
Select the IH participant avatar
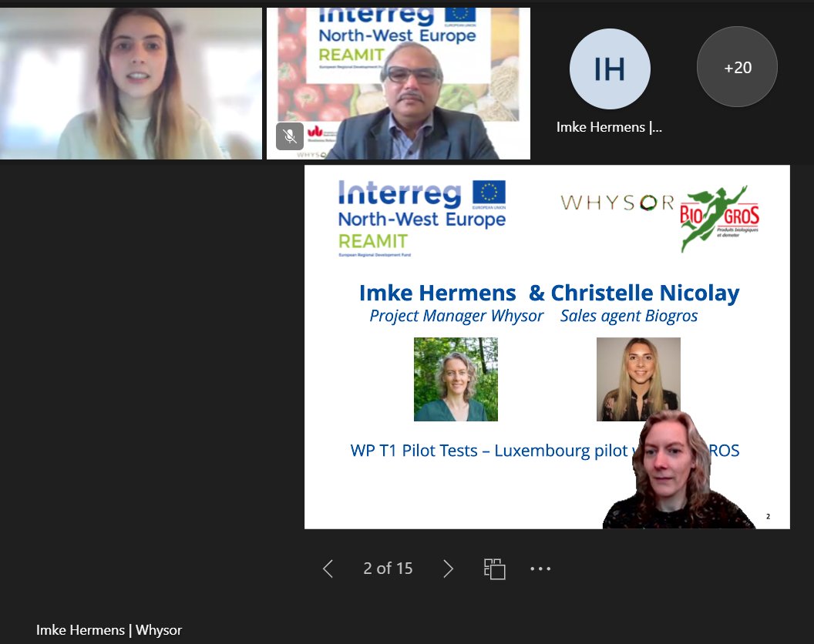click(610, 69)
